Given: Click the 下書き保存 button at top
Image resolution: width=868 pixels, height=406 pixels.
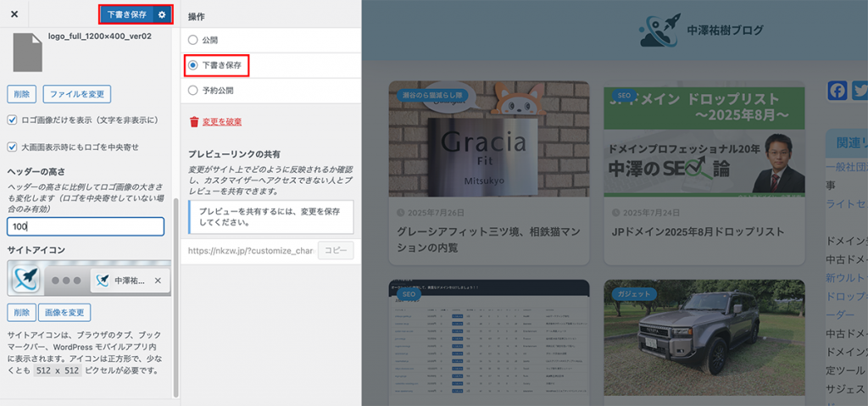Looking at the screenshot, I should click(126, 14).
